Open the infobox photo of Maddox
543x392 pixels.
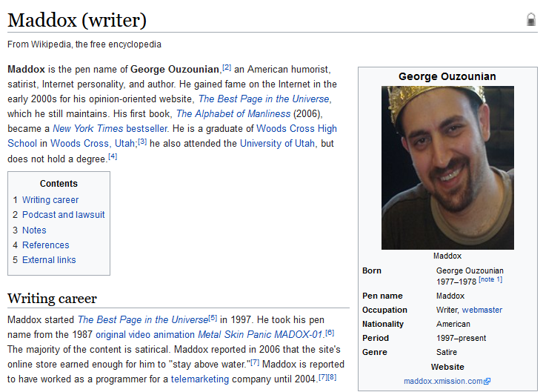(447, 167)
